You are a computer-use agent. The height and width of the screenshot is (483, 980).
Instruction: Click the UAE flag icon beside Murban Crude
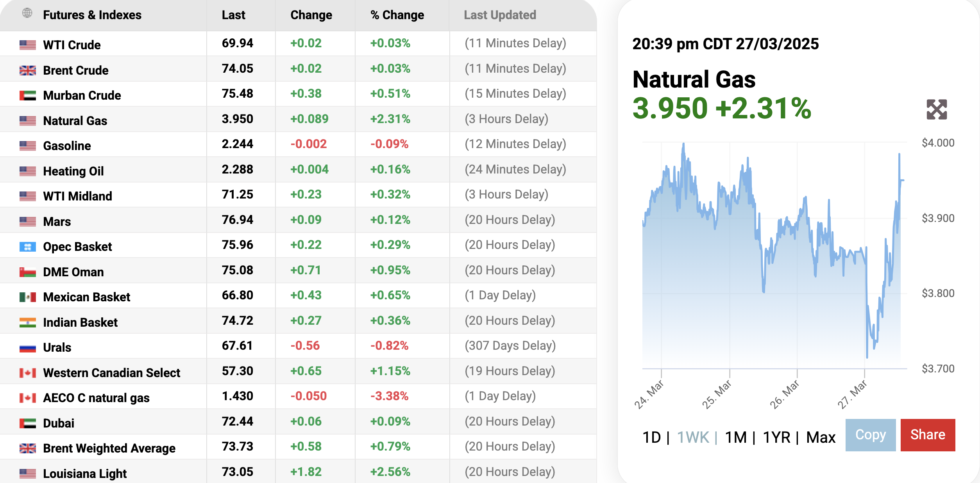coord(27,95)
